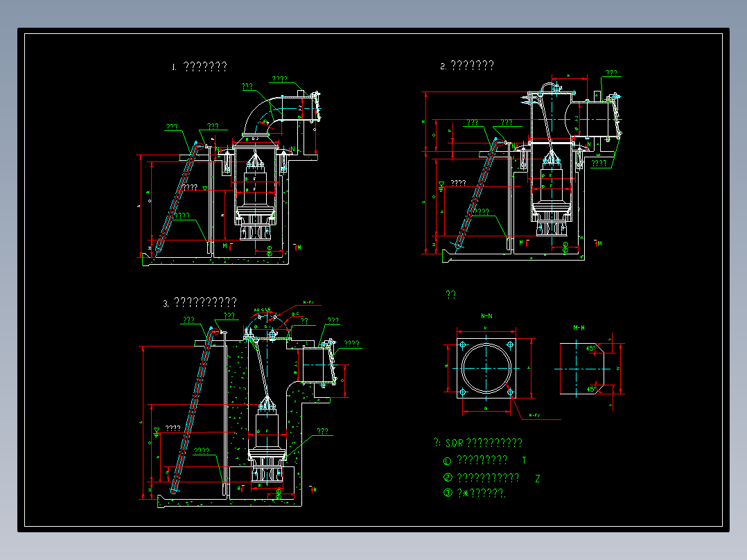Viewport: 747px width, 560px height.
Task: Select the "N-F1" leader label in drawing 3
Action: tap(309, 303)
